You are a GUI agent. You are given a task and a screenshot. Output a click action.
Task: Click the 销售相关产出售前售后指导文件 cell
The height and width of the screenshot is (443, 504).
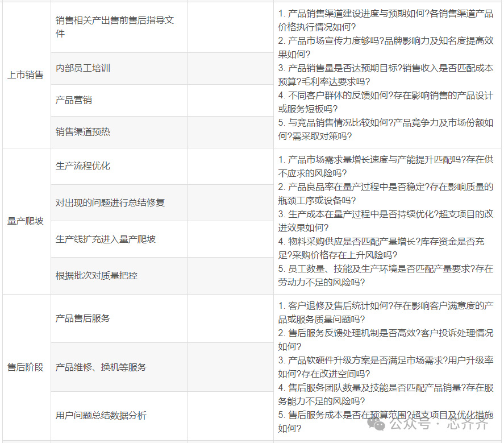[x=114, y=27]
